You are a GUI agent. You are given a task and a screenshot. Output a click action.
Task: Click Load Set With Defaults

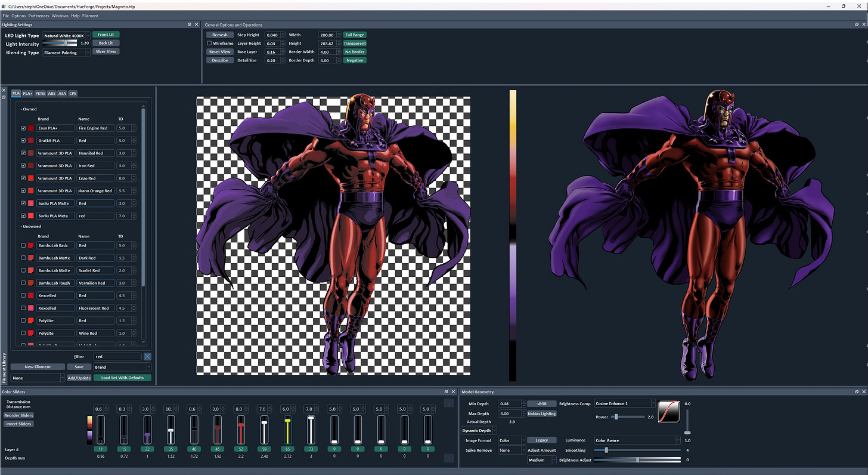click(x=122, y=378)
